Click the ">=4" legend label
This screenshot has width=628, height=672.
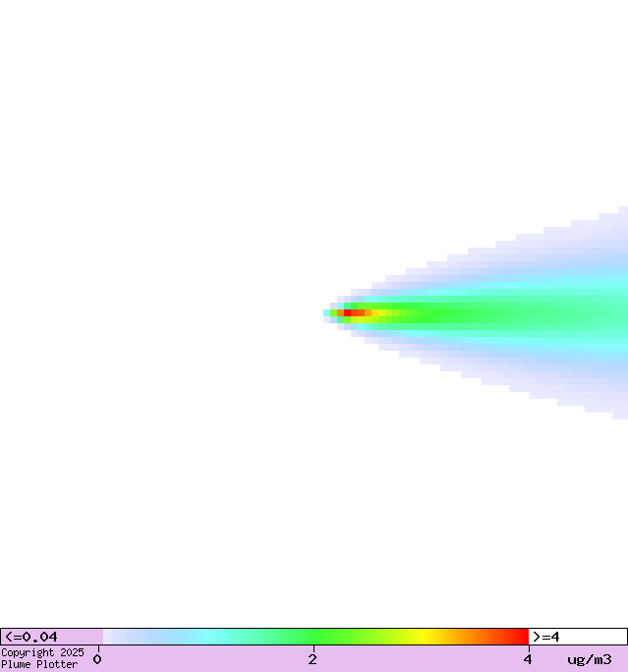tap(546, 637)
